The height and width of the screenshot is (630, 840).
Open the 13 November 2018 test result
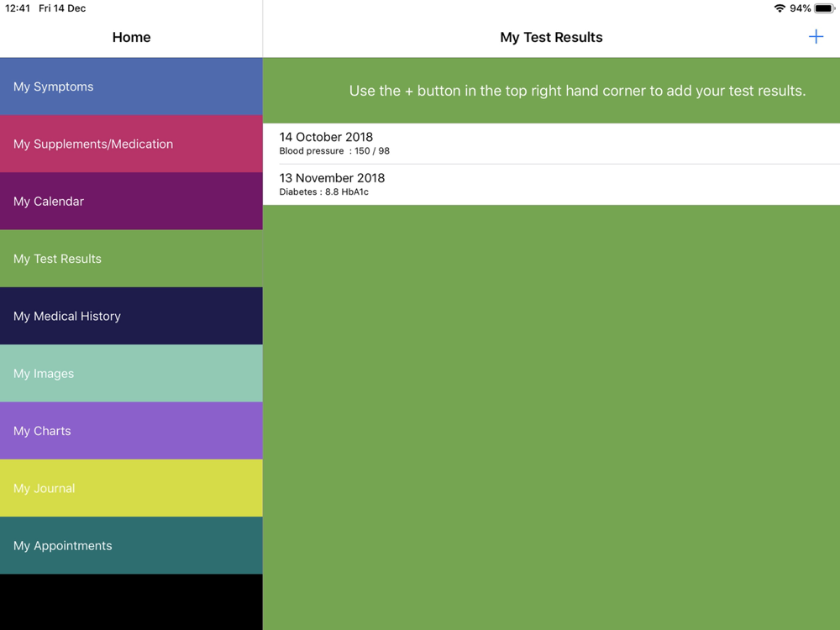(551, 184)
